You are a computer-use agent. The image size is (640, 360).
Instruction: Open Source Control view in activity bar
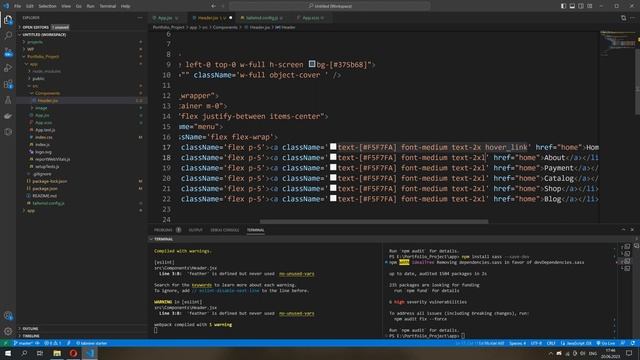8,52
